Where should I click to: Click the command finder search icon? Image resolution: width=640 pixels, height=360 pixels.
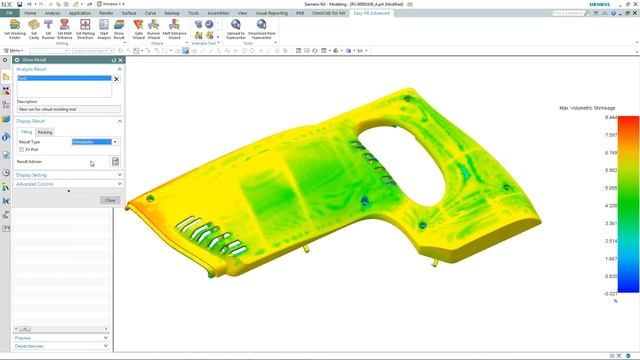(587, 13)
